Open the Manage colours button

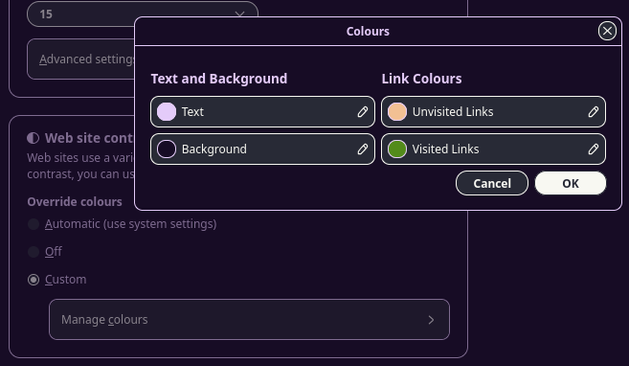(249, 319)
